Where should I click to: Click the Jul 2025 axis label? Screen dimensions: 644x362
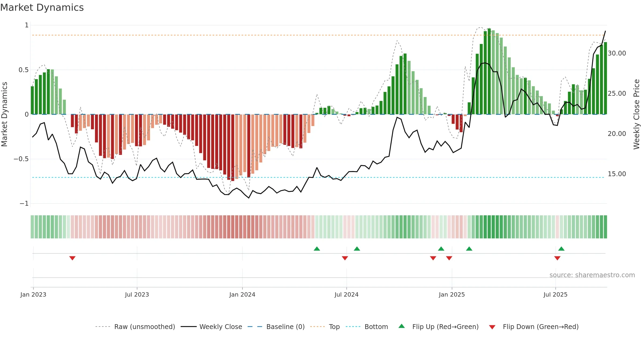tap(555, 295)
